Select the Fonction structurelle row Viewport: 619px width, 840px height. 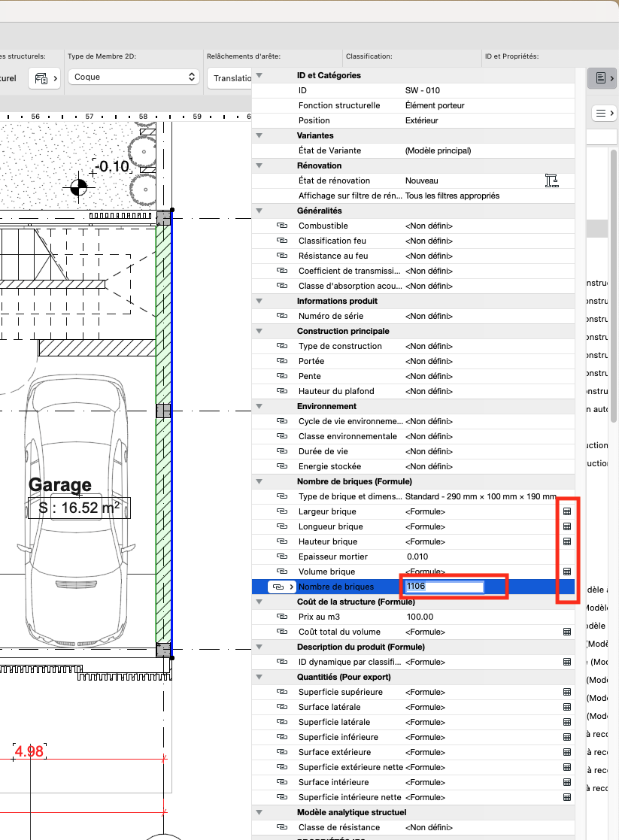pyautogui.click(x=413, y=105)
